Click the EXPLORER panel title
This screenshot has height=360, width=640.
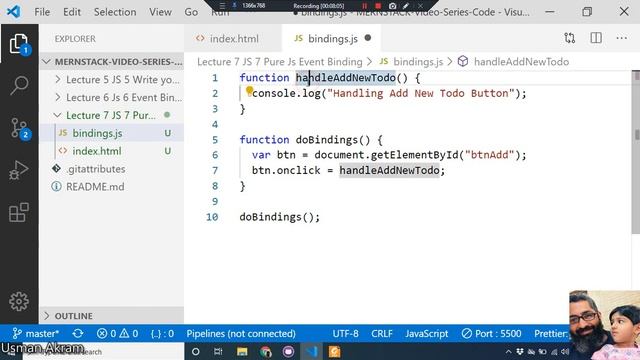tap(75, 39)
